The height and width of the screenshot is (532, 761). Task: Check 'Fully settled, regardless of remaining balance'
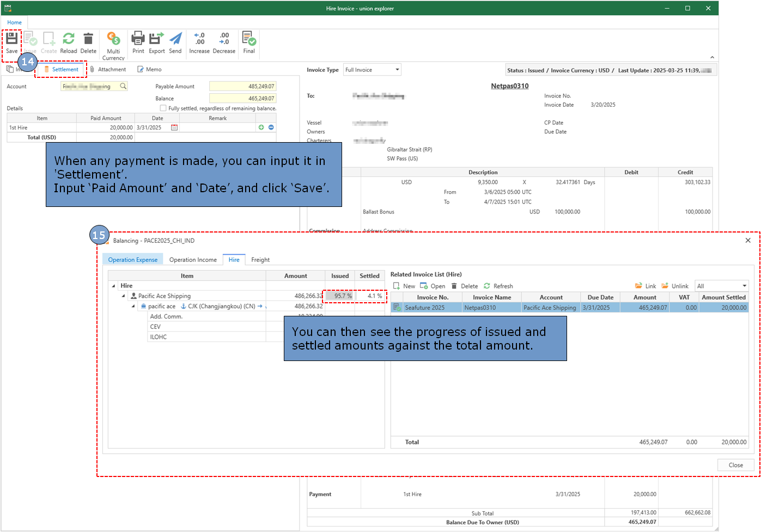(163, 108)
